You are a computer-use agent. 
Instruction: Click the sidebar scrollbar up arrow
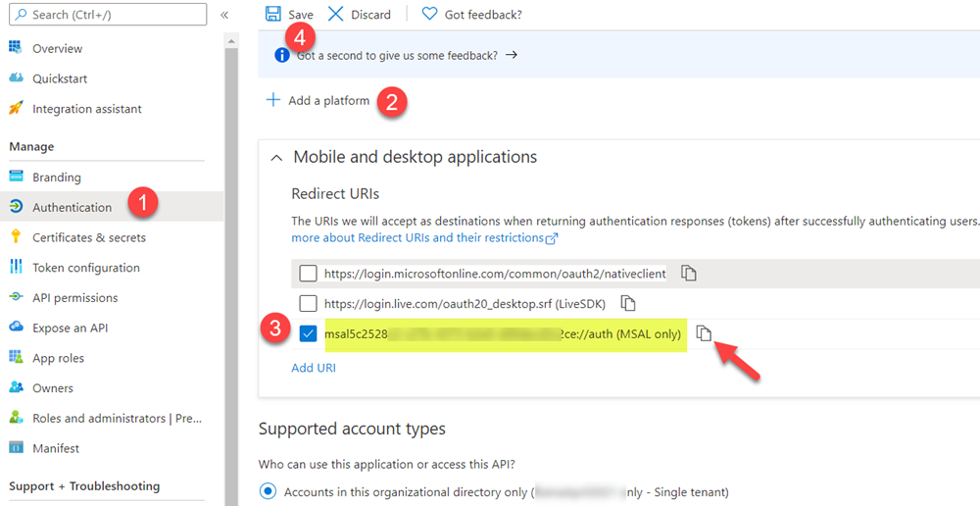coord(231,40)
